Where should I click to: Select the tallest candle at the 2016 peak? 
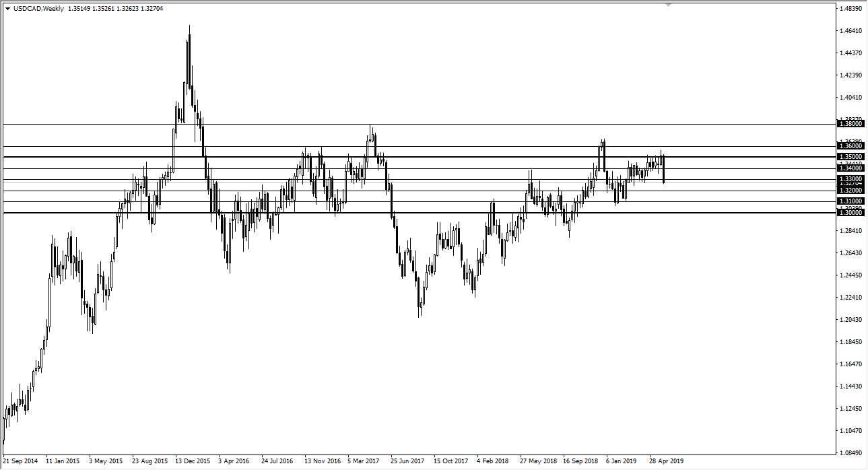(x=189, y=54)
